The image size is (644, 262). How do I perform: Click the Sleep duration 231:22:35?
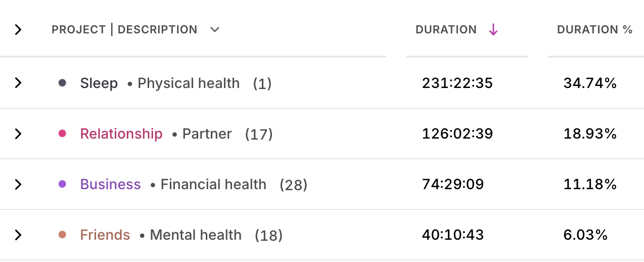pos(457,83)
